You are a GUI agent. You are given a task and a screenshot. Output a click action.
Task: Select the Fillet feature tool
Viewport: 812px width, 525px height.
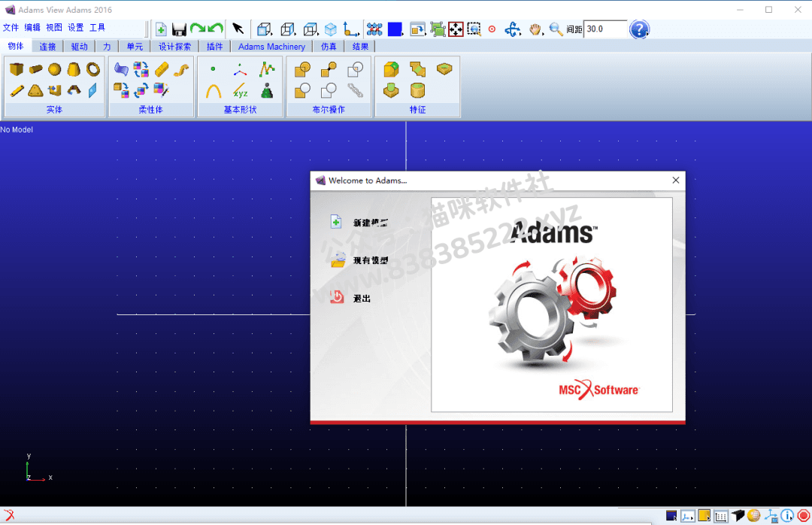click(392, 69)
